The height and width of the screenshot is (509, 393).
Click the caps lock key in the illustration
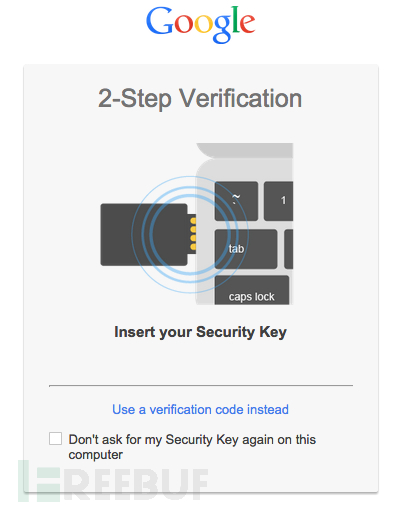(252, 290)
